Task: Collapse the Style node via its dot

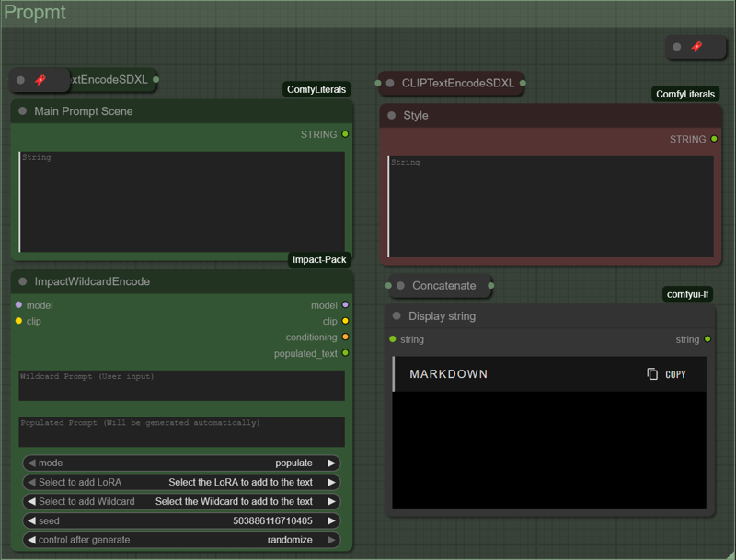Action: click(392, 116)
